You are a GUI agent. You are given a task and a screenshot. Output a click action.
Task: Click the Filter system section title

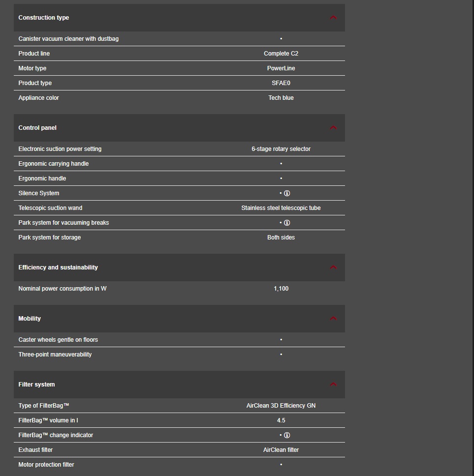click(36, 385)
